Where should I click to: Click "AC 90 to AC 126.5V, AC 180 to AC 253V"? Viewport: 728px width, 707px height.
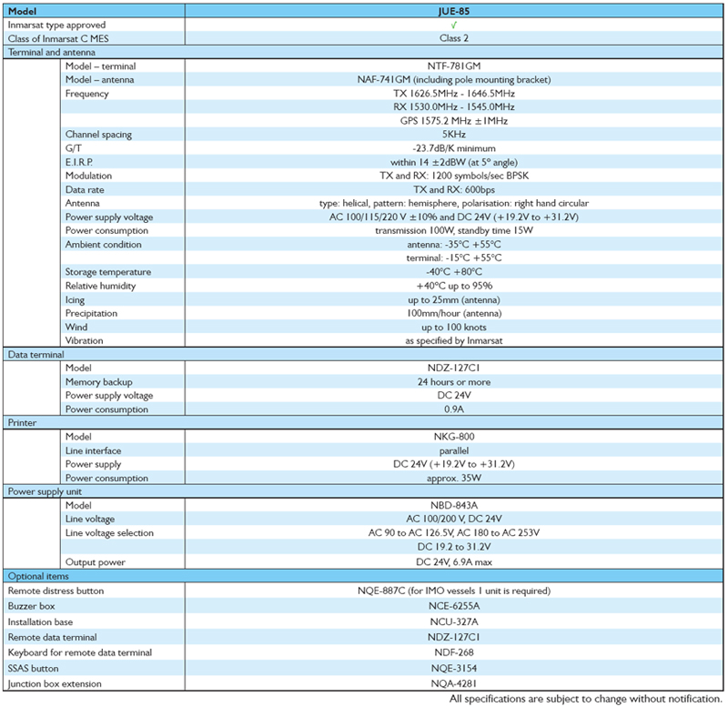tap(453, 532)
